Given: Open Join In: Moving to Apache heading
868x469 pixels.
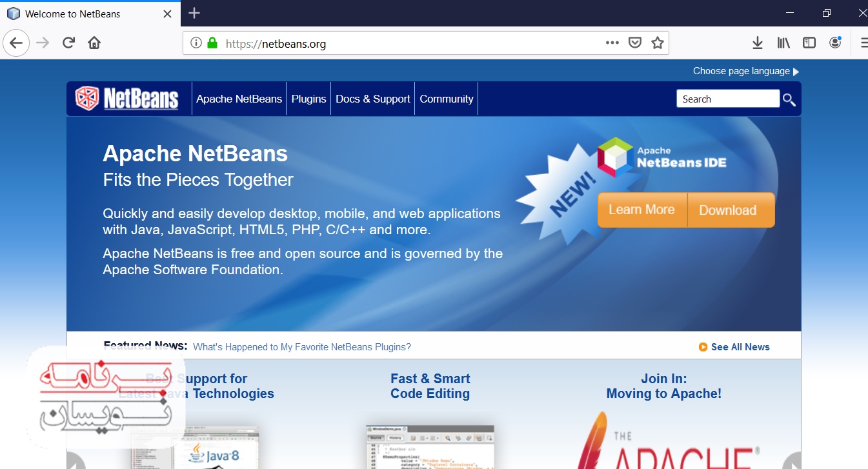Looking at the screenshot, I should coord(663,386).
